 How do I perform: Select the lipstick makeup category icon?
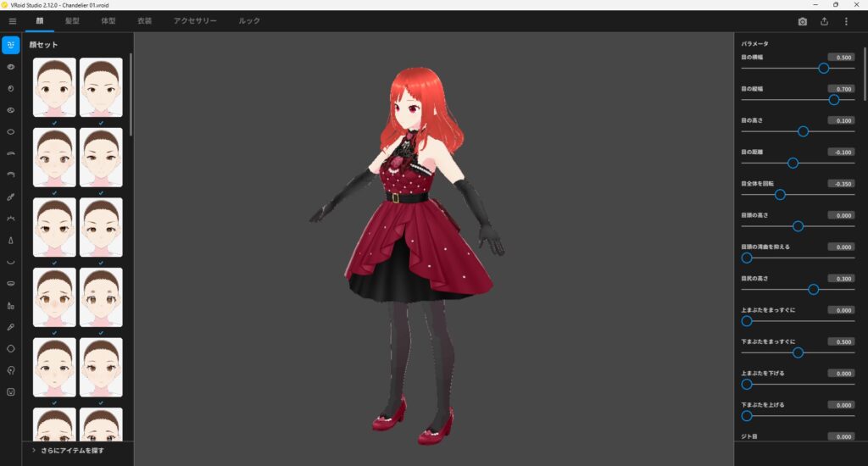coord(10,305)
